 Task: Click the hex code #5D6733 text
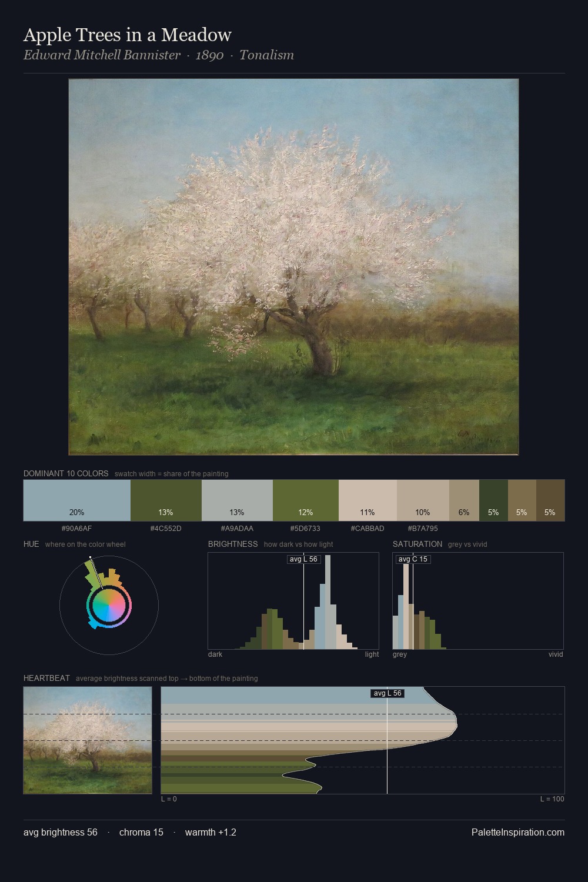tap(306, 529)
